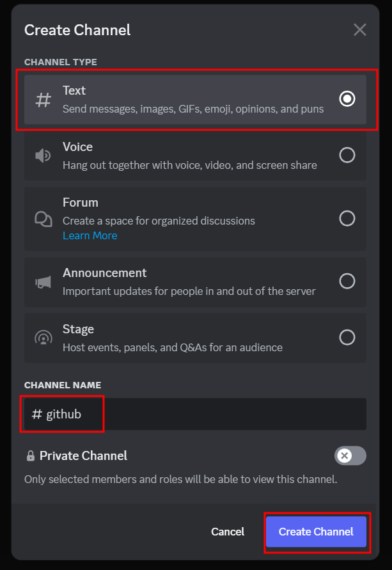Click the hash symbol in channel name field
The image size is (392, 570).
(36, 414)
